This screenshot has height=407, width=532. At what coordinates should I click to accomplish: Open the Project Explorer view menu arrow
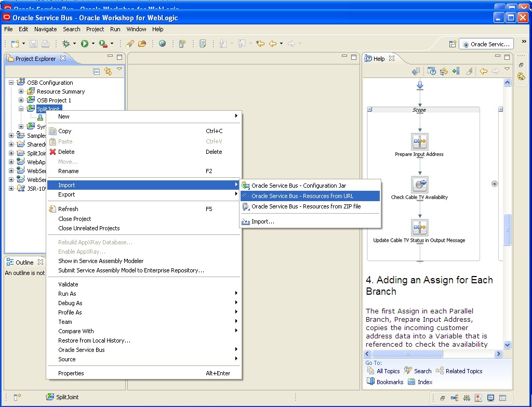pyautogui.click(x=119, y=69)
